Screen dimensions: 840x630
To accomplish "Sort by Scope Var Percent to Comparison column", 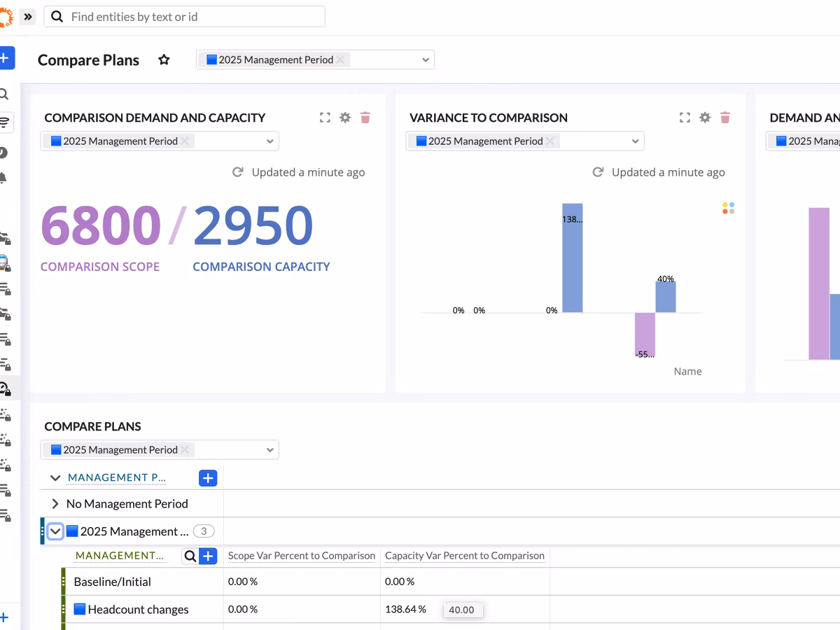I will 302,556.
